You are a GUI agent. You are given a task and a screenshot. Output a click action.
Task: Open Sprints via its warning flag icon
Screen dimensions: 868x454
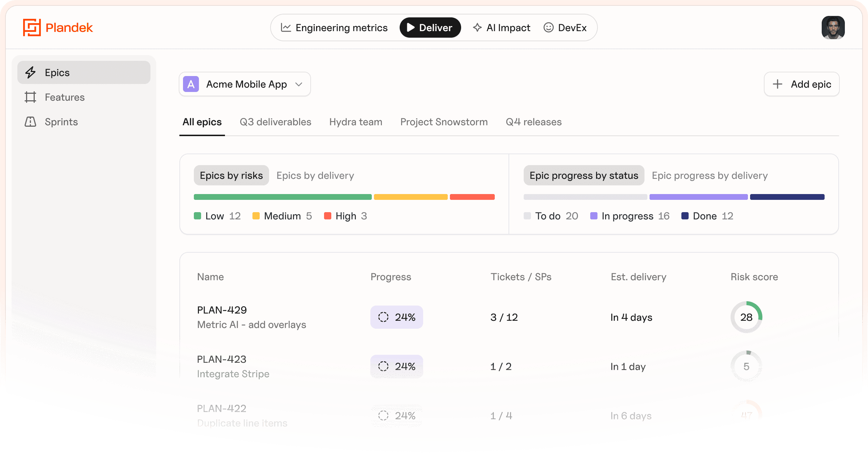[31, 122]
